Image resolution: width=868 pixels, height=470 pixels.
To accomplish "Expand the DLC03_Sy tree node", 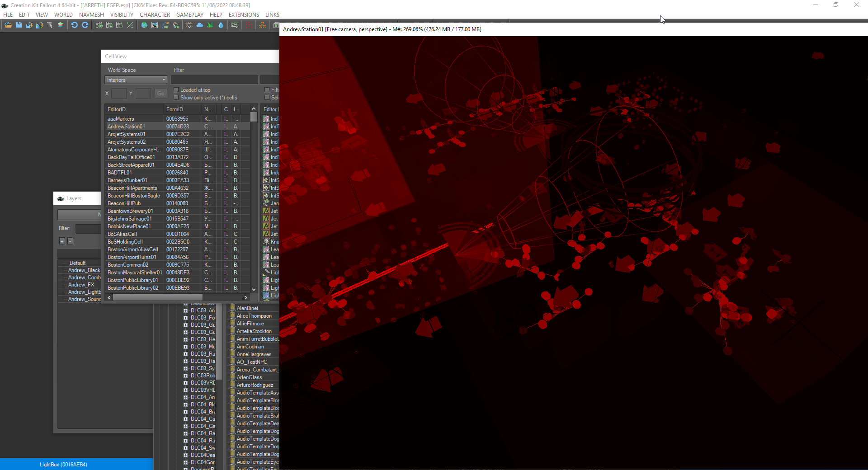I will point(185,368).
